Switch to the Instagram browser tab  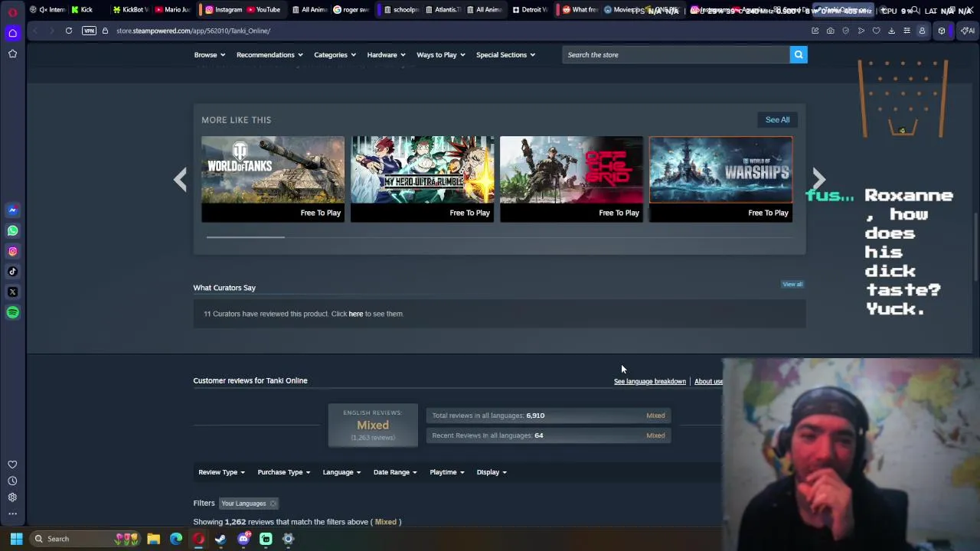224,10
